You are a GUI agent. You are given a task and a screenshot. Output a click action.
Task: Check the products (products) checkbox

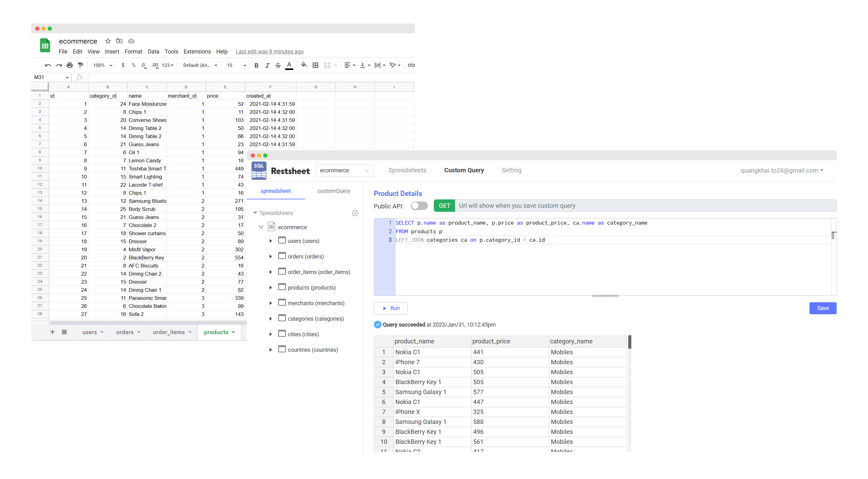click(282, 287)
